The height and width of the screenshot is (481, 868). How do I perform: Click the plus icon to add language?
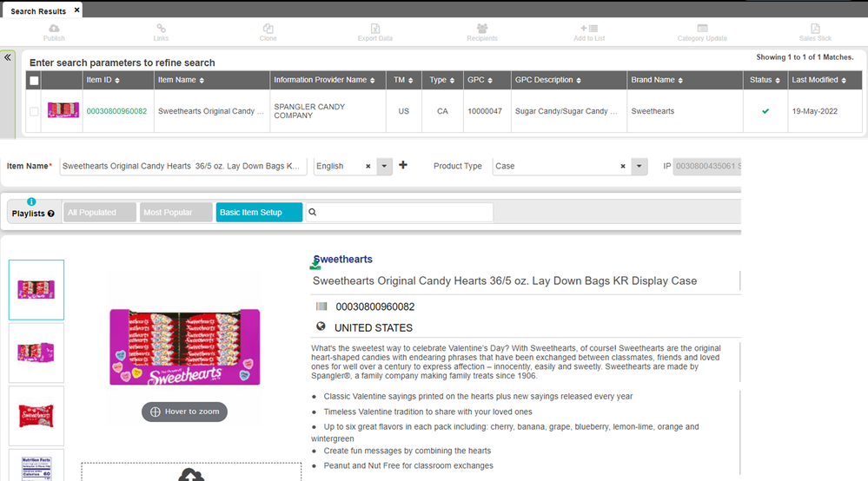(403, 166)
